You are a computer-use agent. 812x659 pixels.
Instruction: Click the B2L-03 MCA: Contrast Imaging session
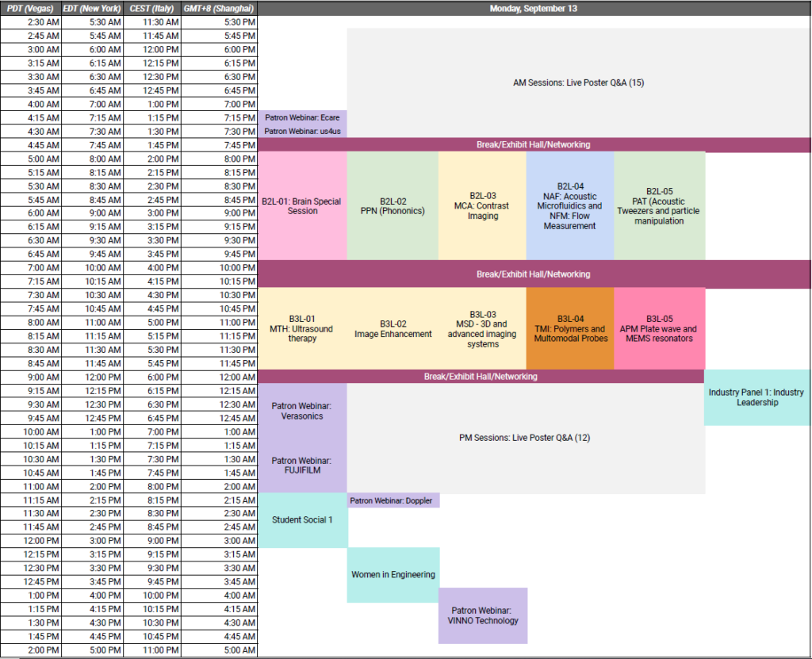tap(481, 206)
